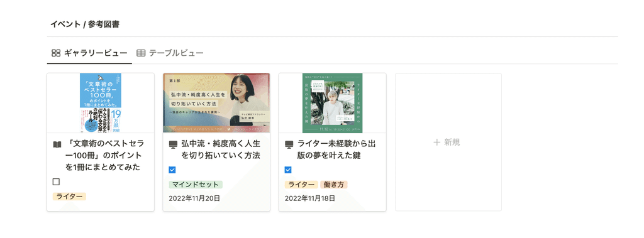Open the 弘中流 event banner image
Viewport: 644px width, 238px height.
216,103
